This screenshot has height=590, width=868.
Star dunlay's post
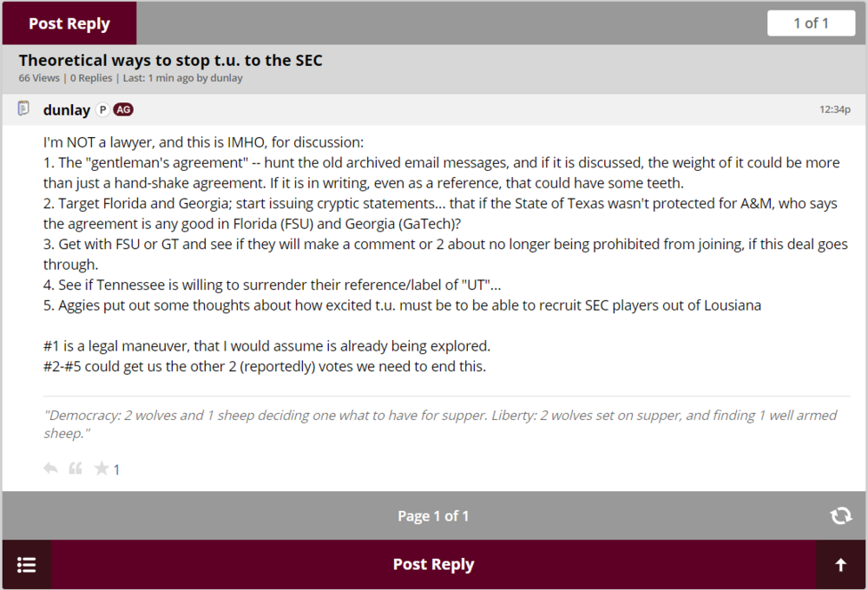(102, 469)
